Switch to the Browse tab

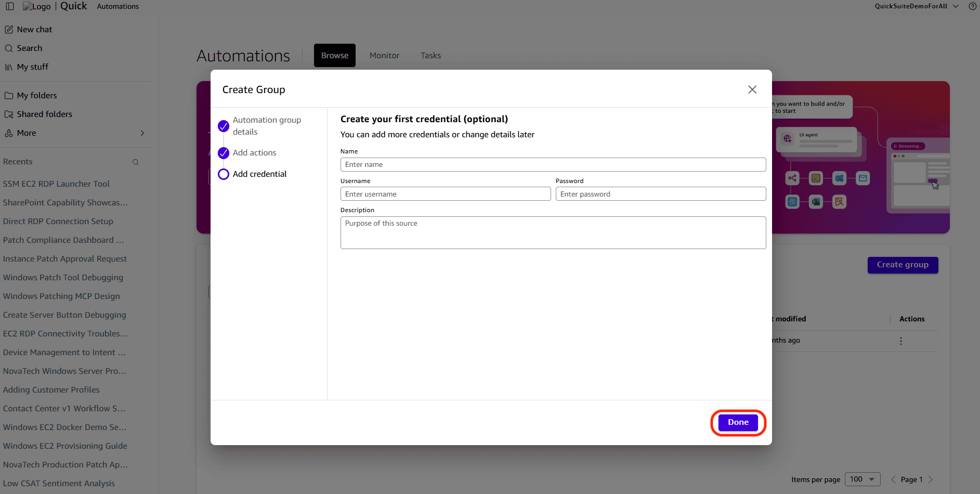click(x=335, y=56)
